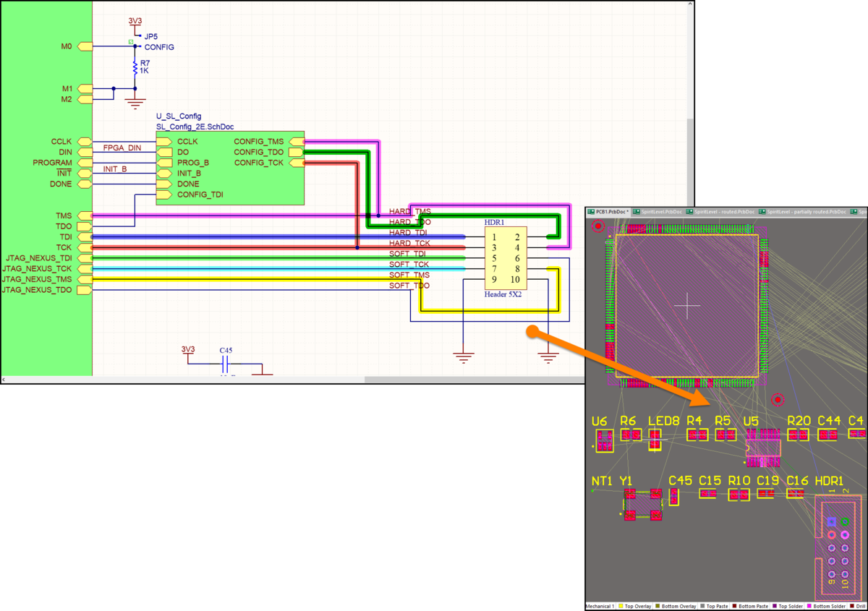Select the LED8 footprint on the PCB

(655, 439)
